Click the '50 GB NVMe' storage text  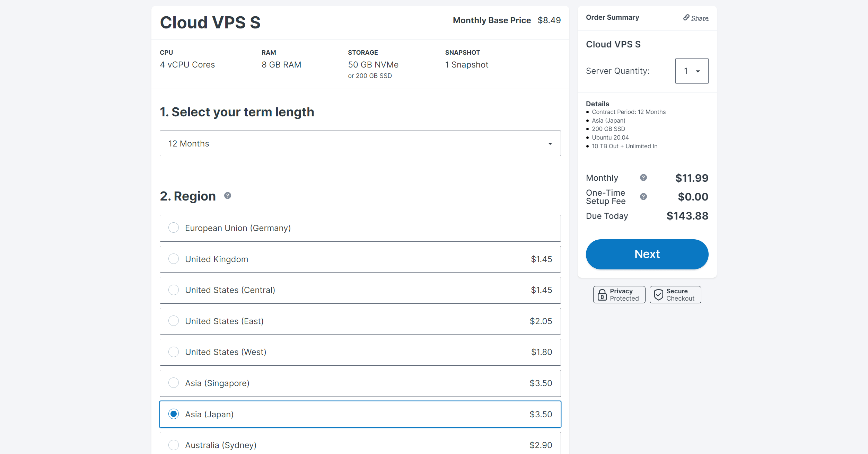(x=373, y=65)
